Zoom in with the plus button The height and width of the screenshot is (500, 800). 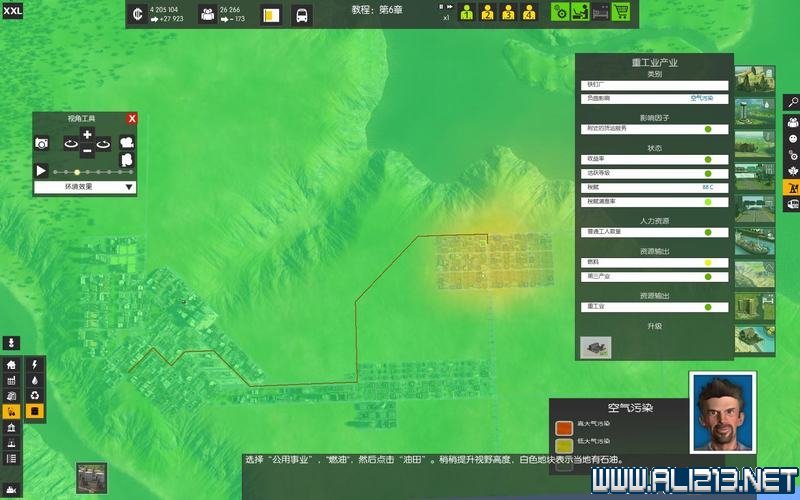pyautogui.click(x=87, y=134)
